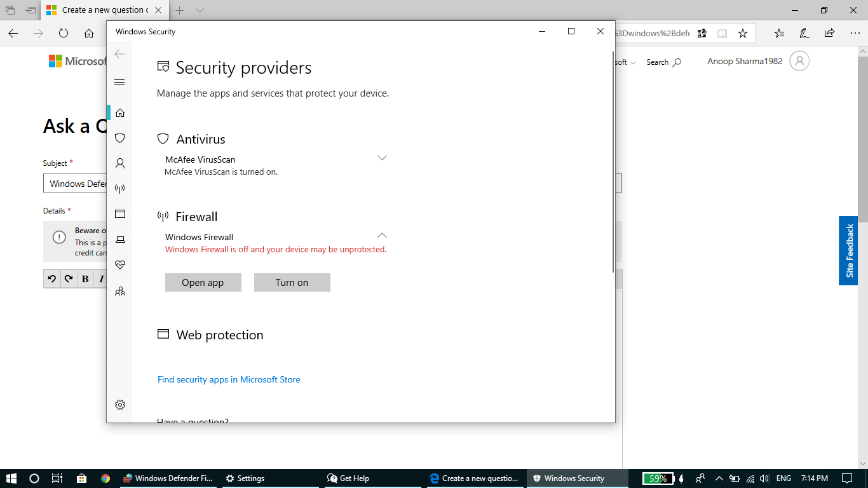Open Virus & threat protection shield in sidebar

119,138
